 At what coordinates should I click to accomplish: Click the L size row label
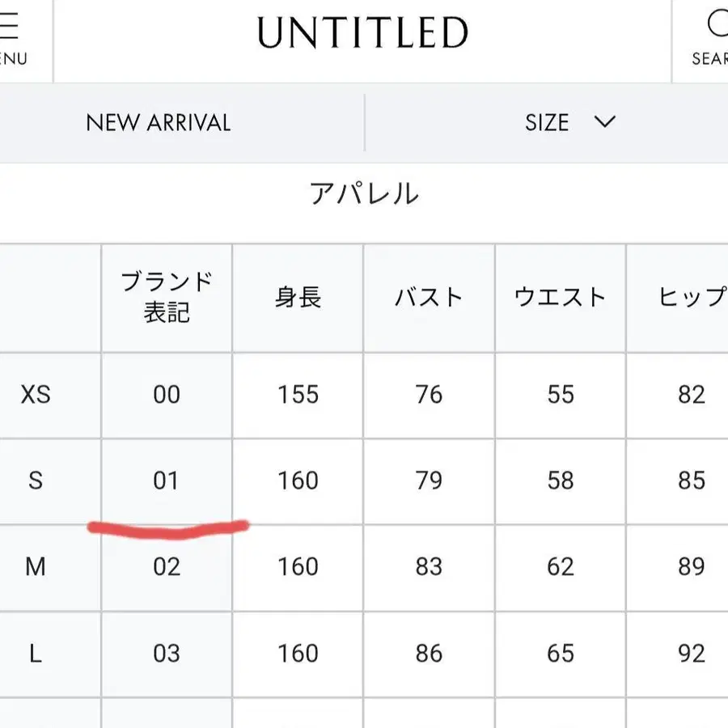coord(36,654)
